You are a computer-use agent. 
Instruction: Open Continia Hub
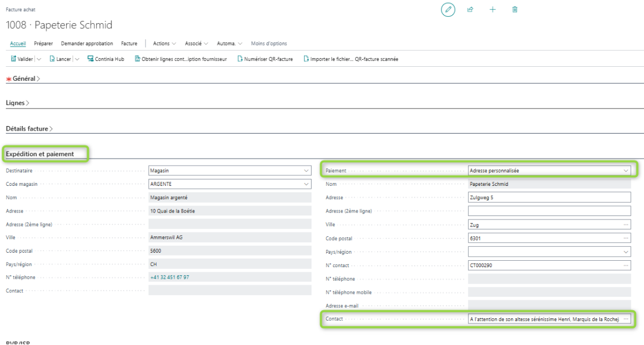pos(106,59)
